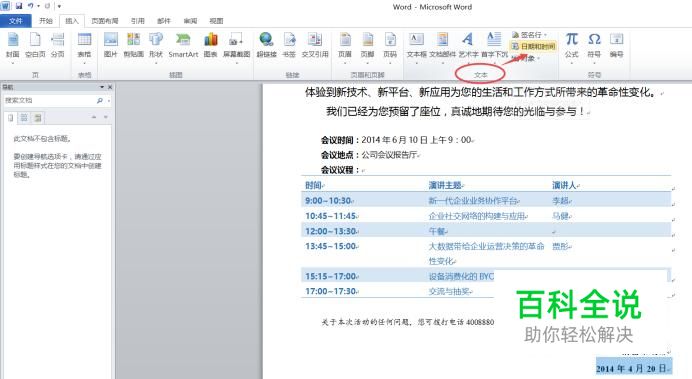Undo the last action
Image resolution: width=692 pixels, height=379 pixels.
click(x=30, y=6)
